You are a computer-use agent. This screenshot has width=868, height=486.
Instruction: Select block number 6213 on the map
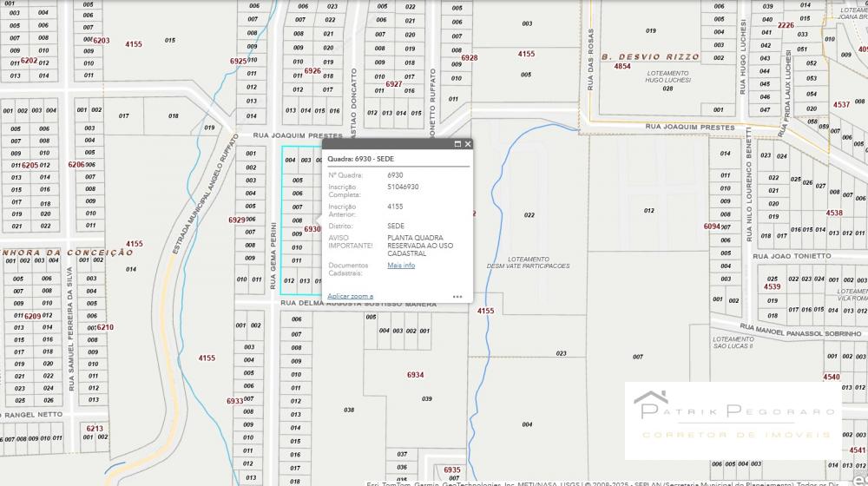coord(95,428)
